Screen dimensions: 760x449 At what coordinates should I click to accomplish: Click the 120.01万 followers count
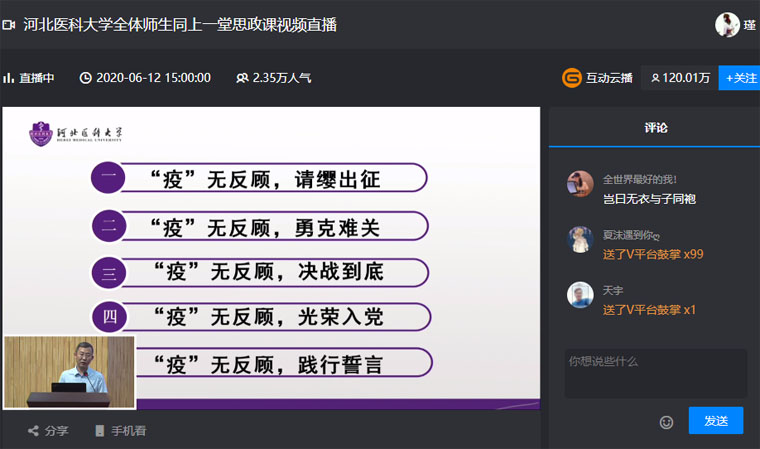pos(680,78)
